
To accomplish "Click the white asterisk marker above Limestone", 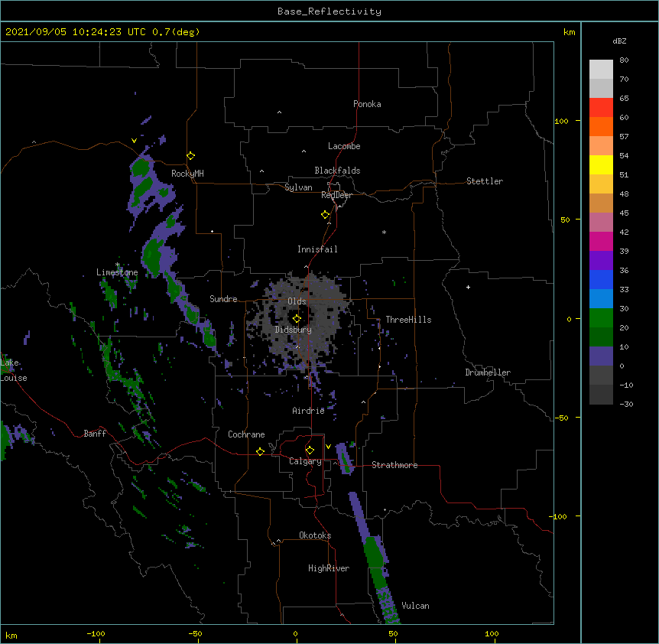I will tap(118, 265).
